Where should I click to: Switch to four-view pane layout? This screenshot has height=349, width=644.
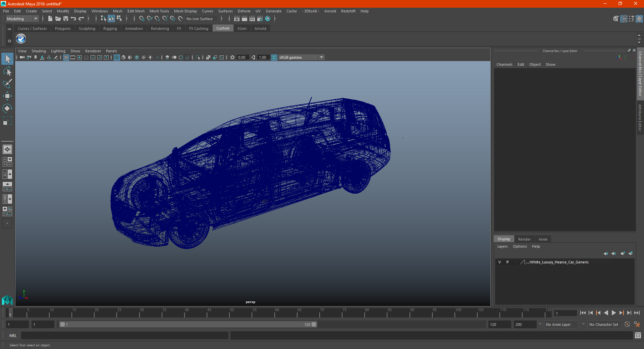[7, 162]
